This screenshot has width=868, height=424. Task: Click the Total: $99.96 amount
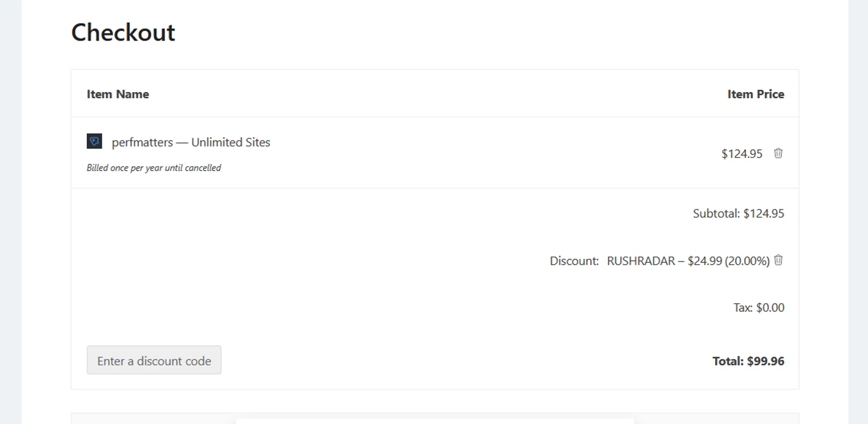pyautogui.click(x=748, y=362)
